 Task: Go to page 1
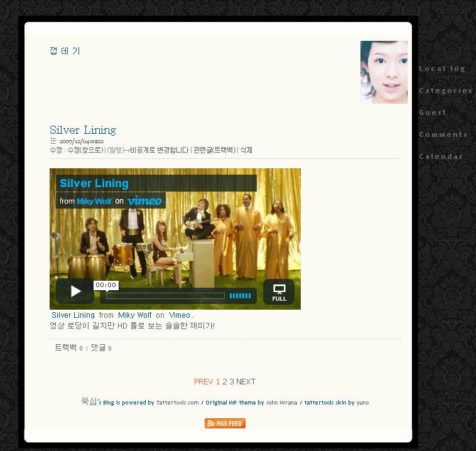[218, 382]
